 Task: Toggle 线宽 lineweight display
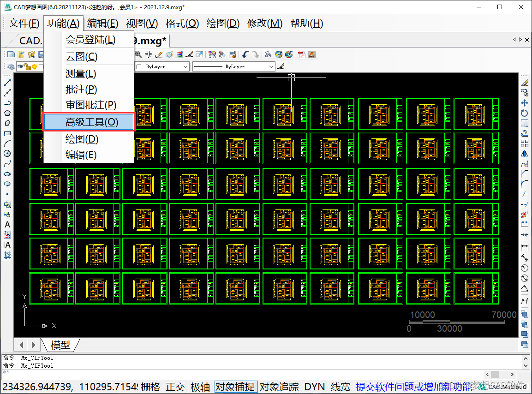pyautogui.click(x=341, y=387)
